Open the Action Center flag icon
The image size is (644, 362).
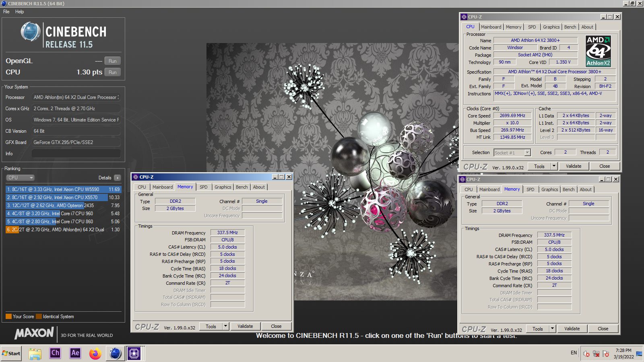pyautogui.click(x=606, y=354)
